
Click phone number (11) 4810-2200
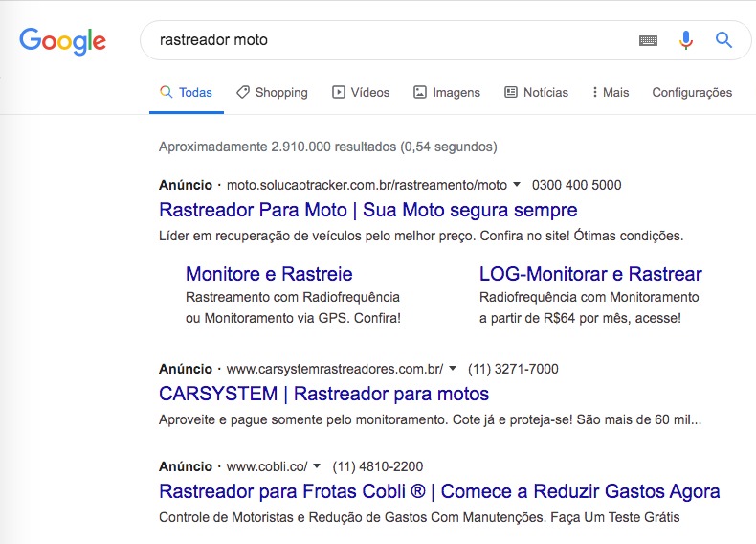coord(377,466)
